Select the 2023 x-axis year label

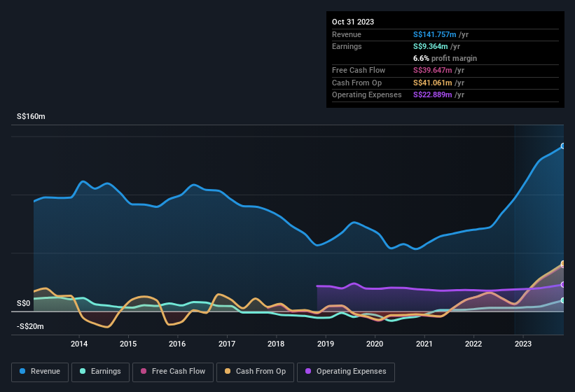[x=522, y=344]
